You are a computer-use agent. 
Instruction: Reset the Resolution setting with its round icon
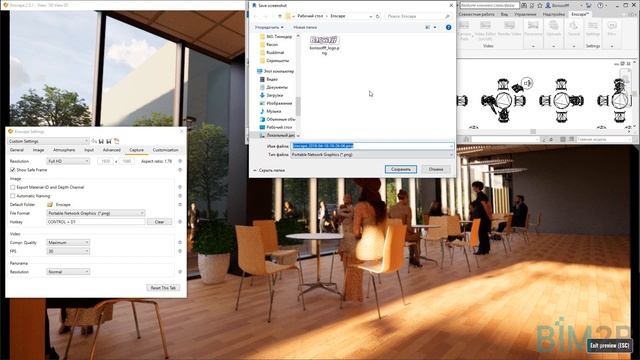(180, 161)
